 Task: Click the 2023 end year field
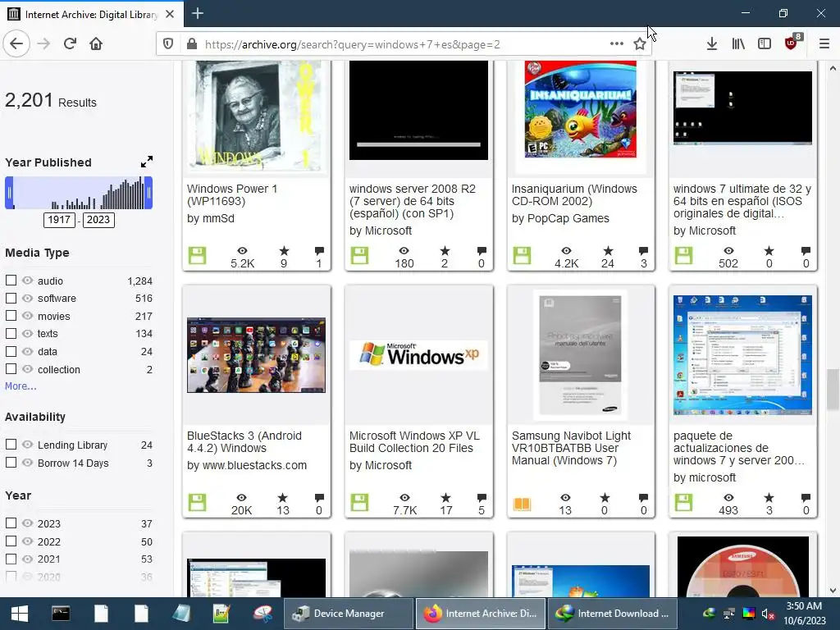pyautogui.click(x=98, y=220)
